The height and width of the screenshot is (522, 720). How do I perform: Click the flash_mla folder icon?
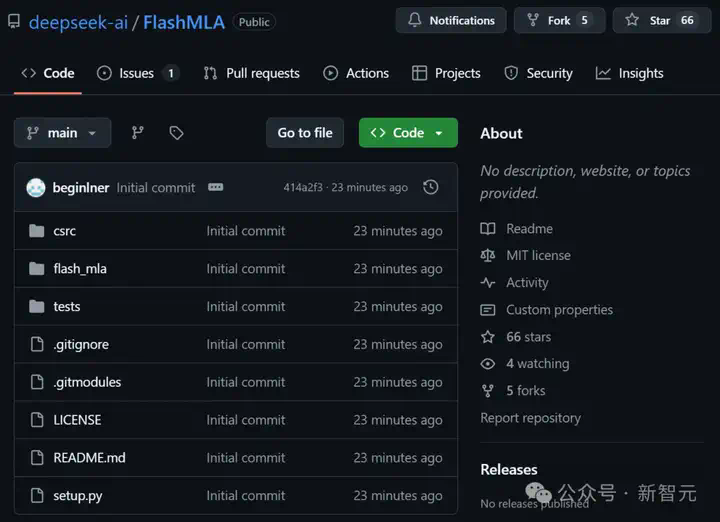point(37,268)
